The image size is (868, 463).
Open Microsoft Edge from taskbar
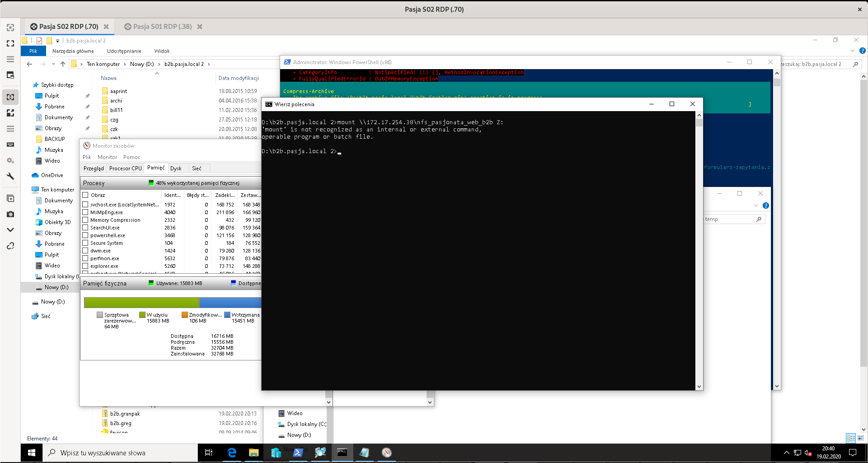[232, 453]
